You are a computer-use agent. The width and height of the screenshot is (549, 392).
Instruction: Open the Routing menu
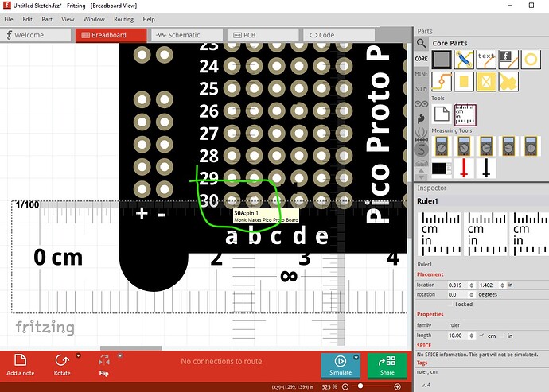click(123, 19)
